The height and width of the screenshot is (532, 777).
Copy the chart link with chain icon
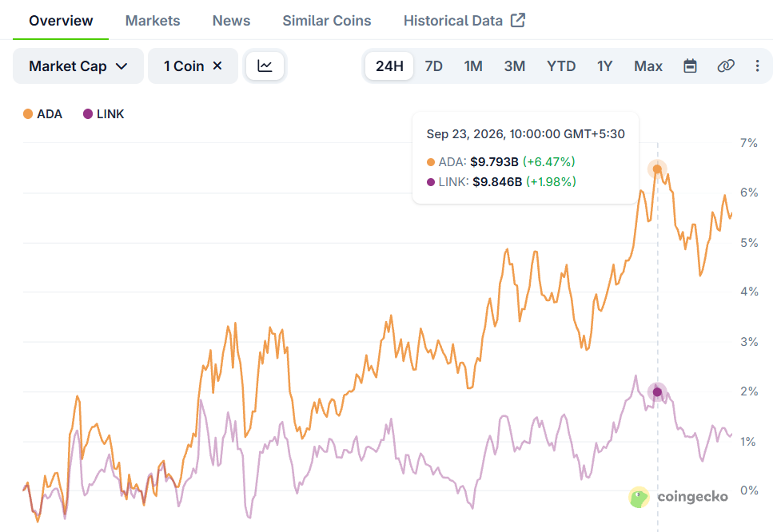pos(726,66)
